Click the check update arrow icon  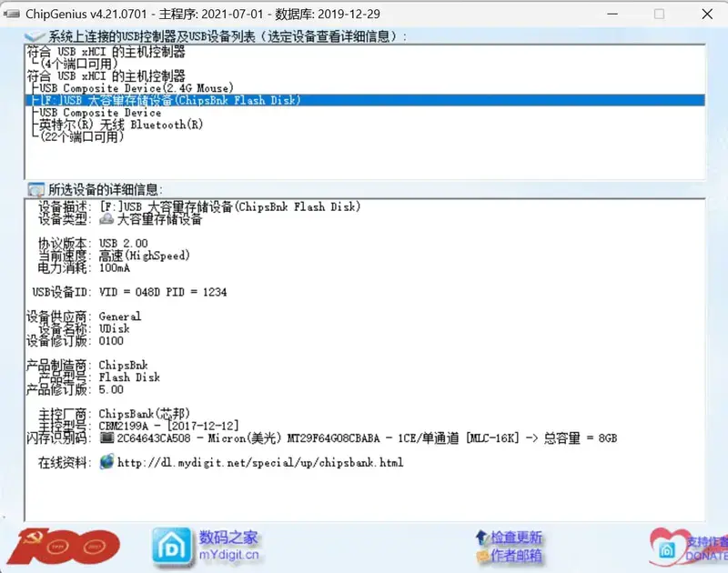[481, 538]
